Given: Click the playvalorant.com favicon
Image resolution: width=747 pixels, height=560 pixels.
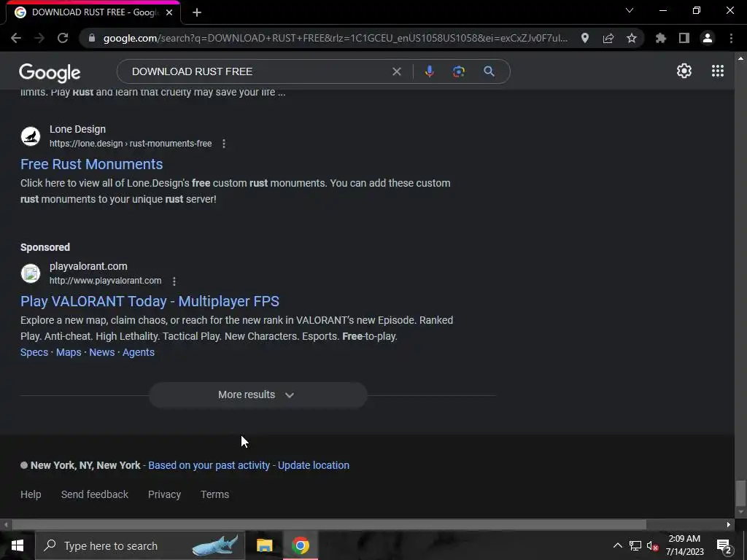Looking at the screenshot, I should coord(31,273).
